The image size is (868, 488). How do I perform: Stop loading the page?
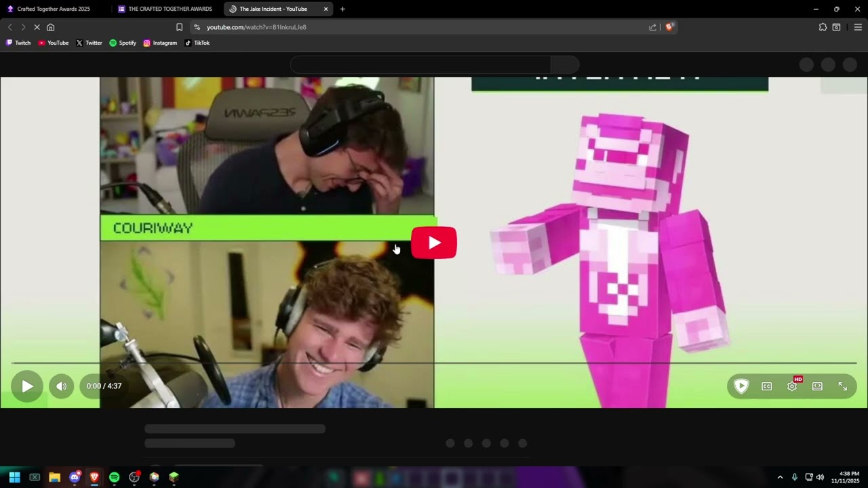37,27
